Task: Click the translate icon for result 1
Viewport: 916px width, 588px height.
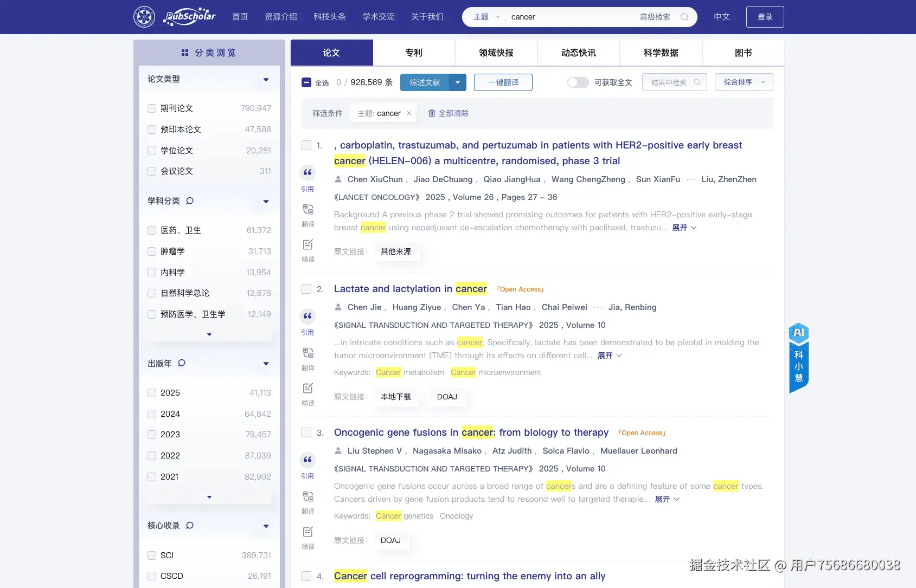Action: pos(308,209)
